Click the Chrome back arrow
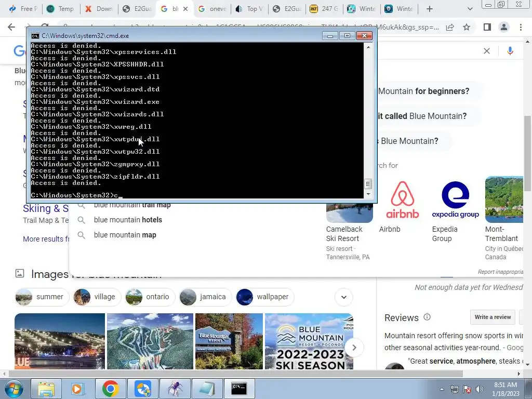This screenshot has height=399, width=532. 11,27
